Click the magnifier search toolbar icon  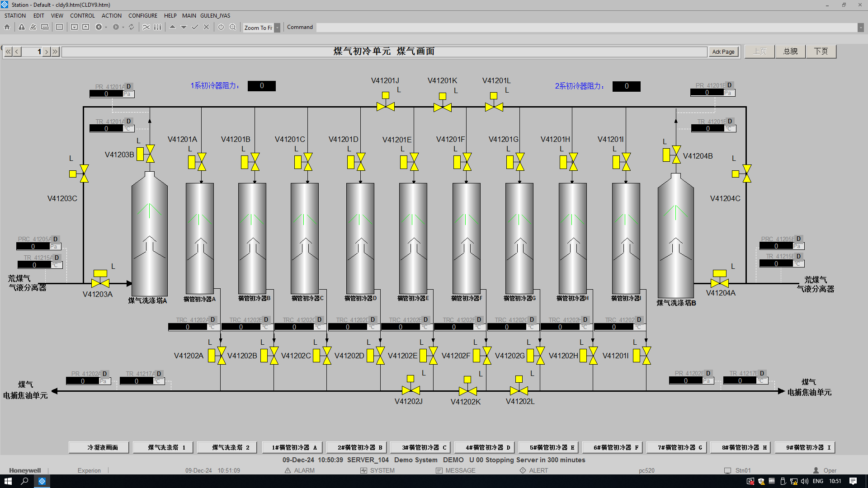pos(232,27)
